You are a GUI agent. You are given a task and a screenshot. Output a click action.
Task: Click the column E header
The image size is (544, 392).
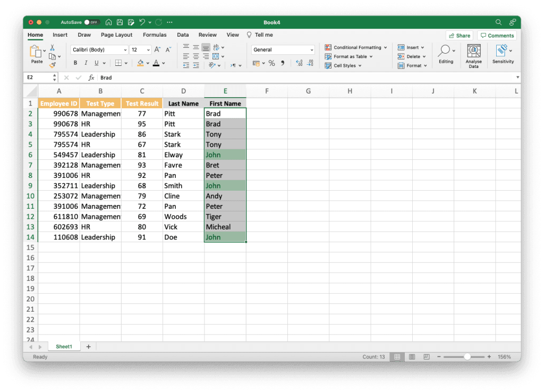(225, 91)
